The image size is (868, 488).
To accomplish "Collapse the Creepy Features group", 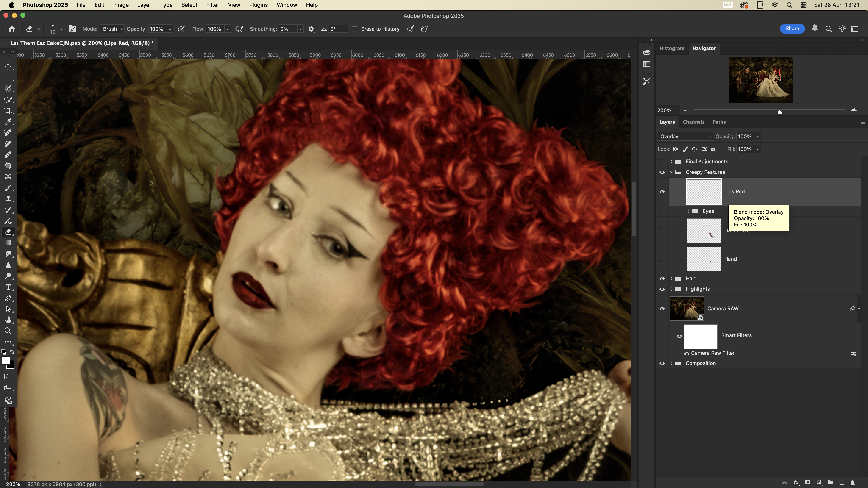I will (671, 172).
